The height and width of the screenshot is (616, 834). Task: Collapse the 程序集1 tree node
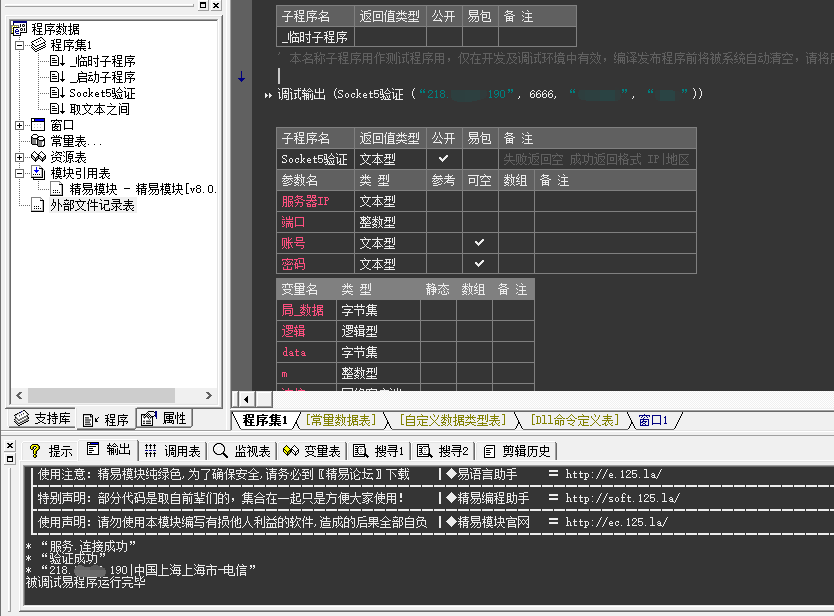point(20,45)
